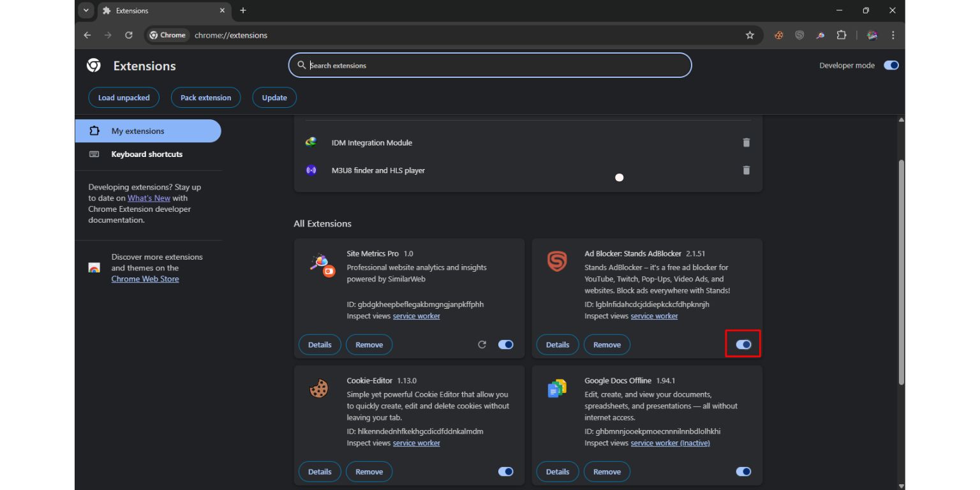Image resolution: width=980 pixels, height=490 pixels.
Task: Open Details for Site Metrics Pro
Action: click(x=320, y=345)
